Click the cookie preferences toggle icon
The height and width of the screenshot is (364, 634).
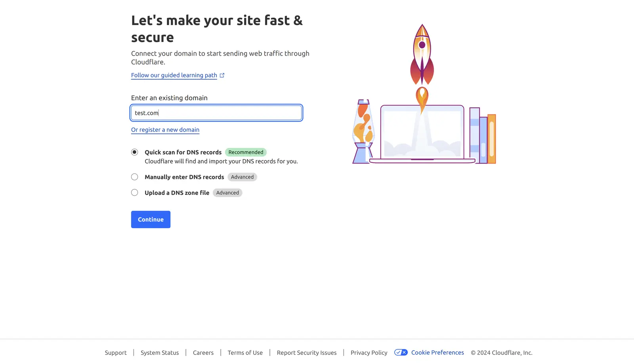[x=401, y=353]
